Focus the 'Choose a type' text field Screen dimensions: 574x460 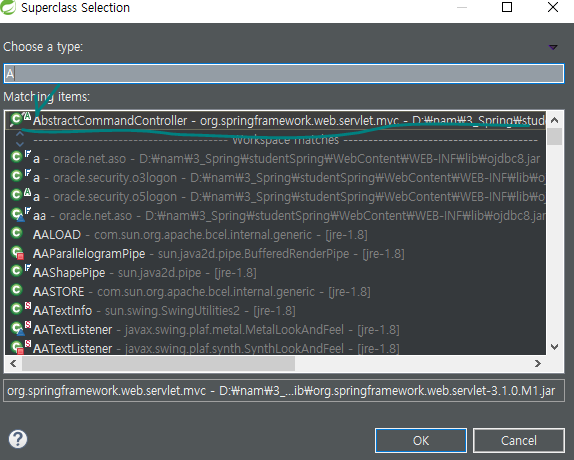284,74
